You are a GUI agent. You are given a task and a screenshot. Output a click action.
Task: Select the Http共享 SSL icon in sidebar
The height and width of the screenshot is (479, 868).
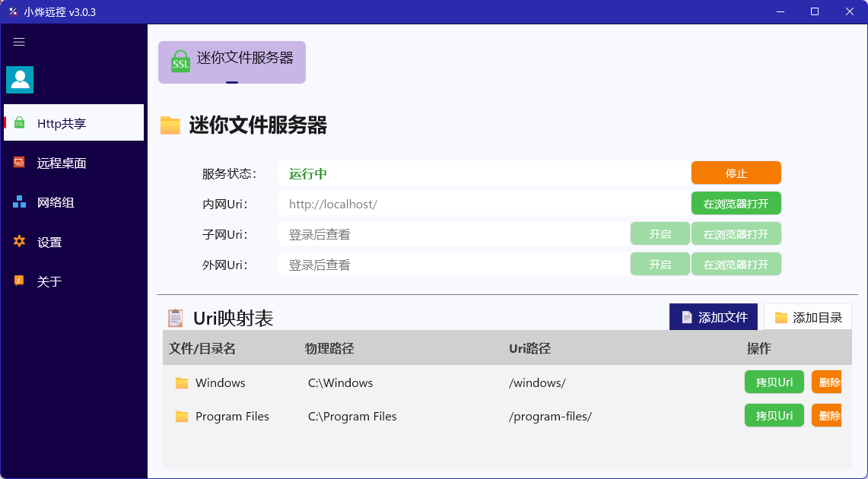click(19, 123)
